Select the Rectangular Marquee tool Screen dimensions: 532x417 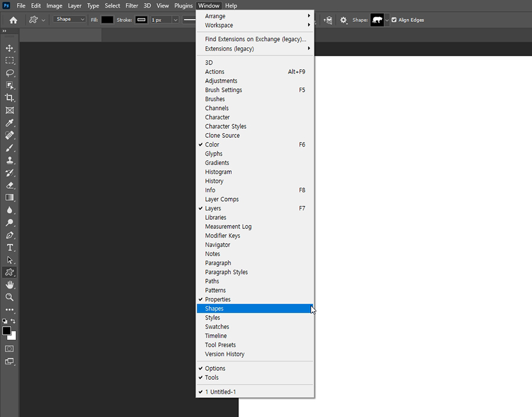[x=9, y=60]
